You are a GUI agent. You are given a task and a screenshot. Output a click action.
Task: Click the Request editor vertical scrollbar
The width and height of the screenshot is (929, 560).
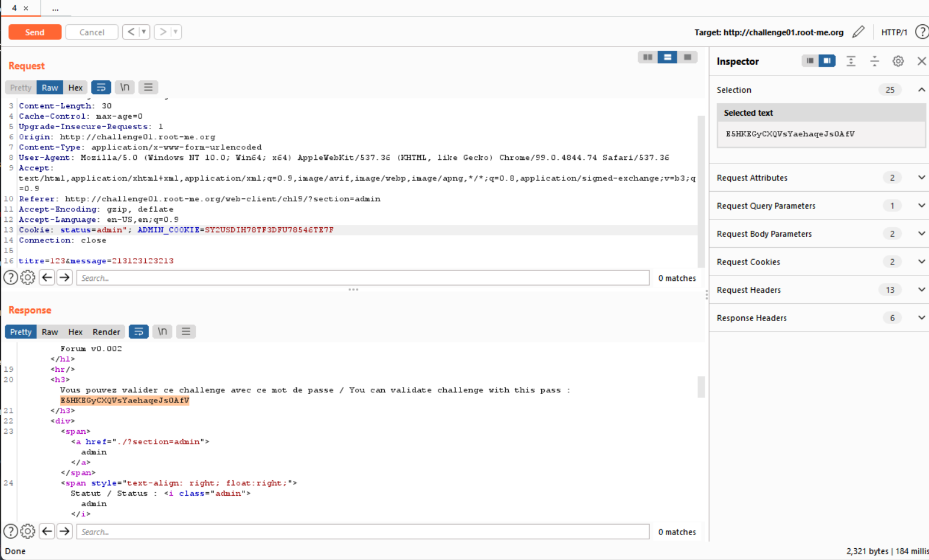coord(701,192)
